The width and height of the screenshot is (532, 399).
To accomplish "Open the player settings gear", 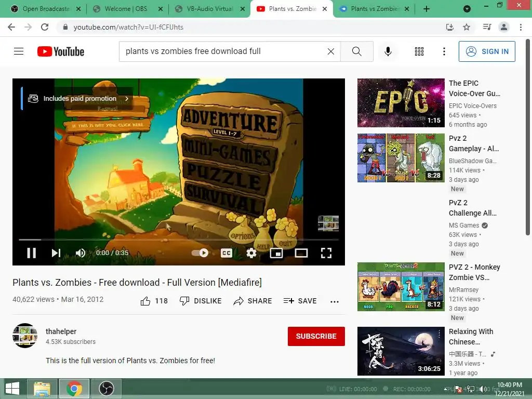I will pyautogui.click(x=251, y=253).
